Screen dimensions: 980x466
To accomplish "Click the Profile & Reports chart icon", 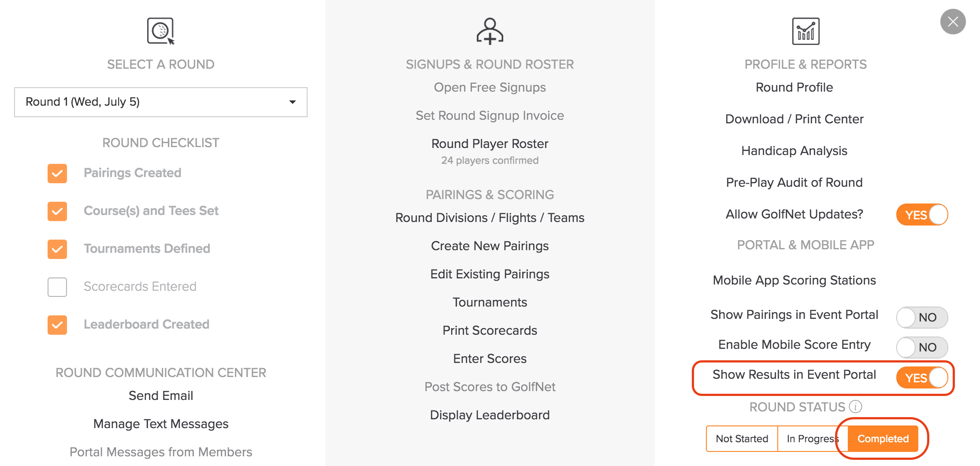I will [x=806, y=31].
